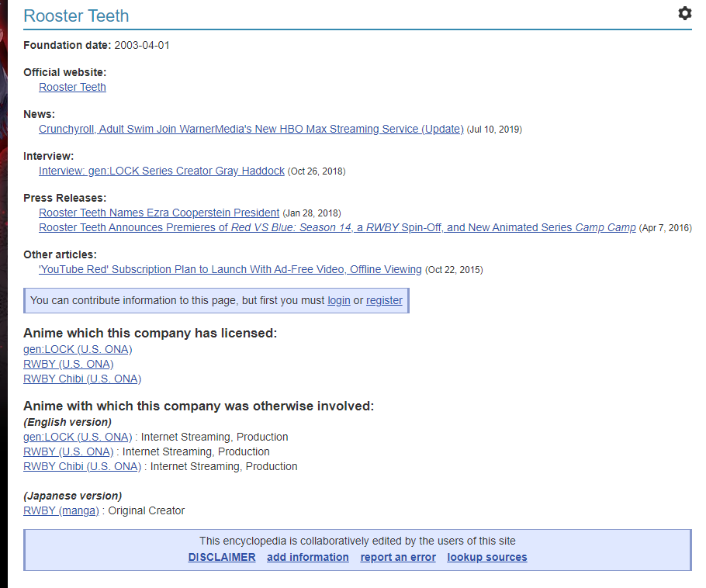Click the Original Creator role text
The height and width of the screenshot is (588, 706).
point(147,510)
